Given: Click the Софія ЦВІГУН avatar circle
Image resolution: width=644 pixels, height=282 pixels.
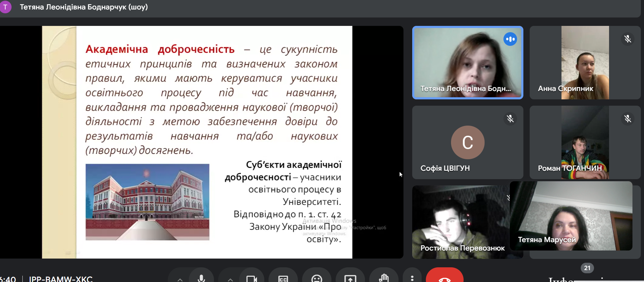Looking at the screenshot, I should coord(467,142).
